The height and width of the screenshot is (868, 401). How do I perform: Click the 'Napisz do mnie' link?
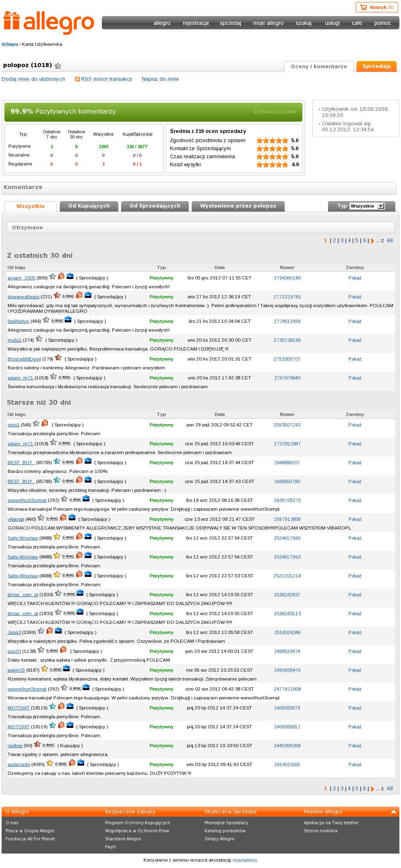(160, 79)
